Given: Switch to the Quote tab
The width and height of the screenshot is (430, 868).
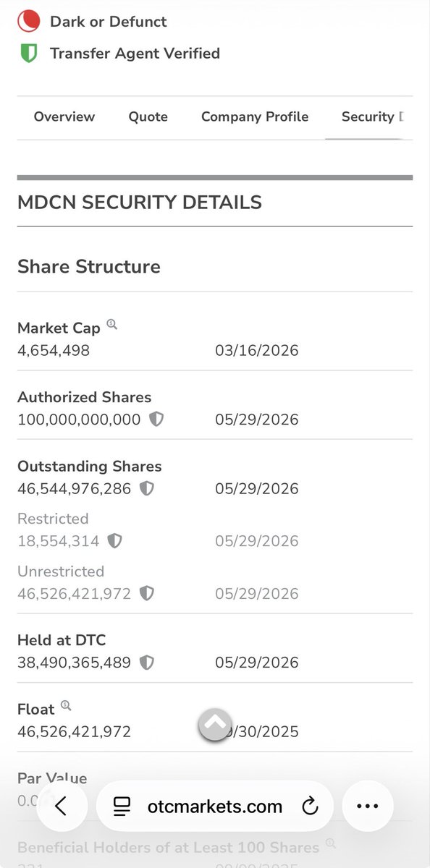Looking at the screenshot, I should tap(148, 116).
